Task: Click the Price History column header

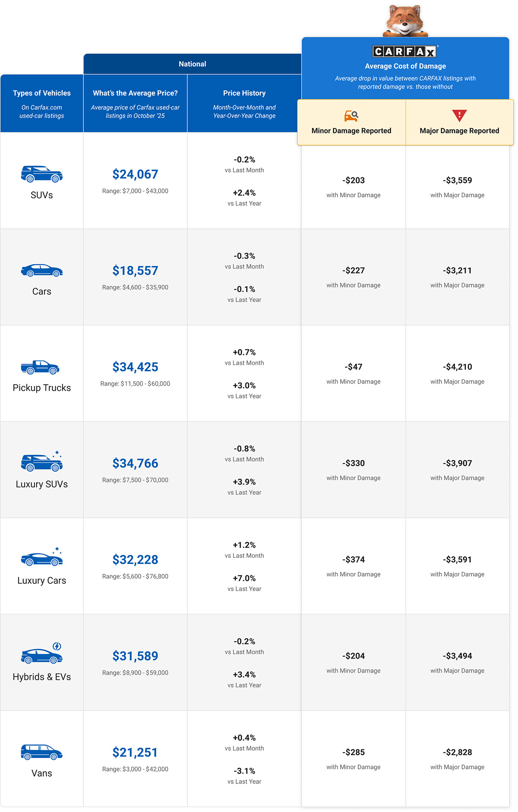Action: coord(244,93)
